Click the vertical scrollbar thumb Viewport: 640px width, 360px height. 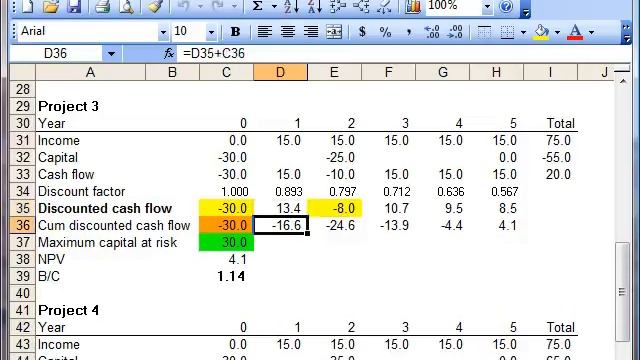pyautogui.click(x=622, y=291)
